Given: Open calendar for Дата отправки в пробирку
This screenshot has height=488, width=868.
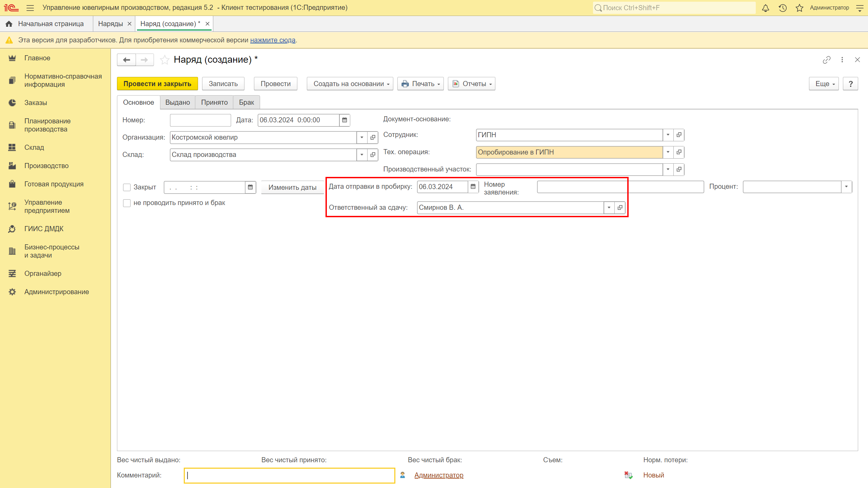Looking at the screenshot, I should 473,187.
